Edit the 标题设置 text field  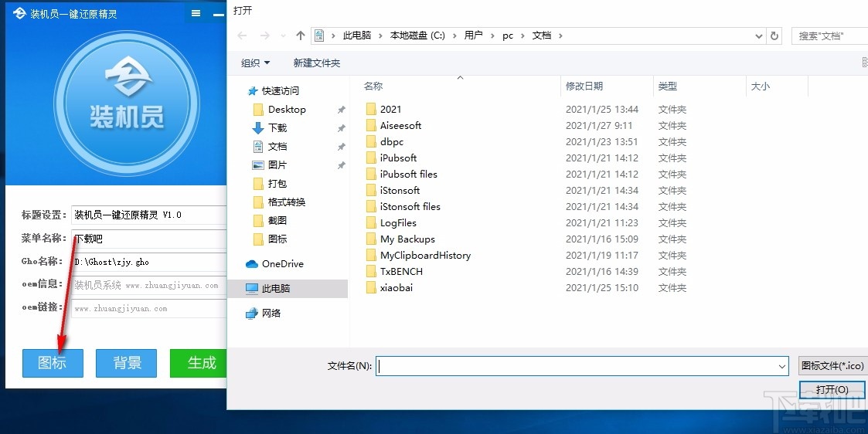coord(149,215)
